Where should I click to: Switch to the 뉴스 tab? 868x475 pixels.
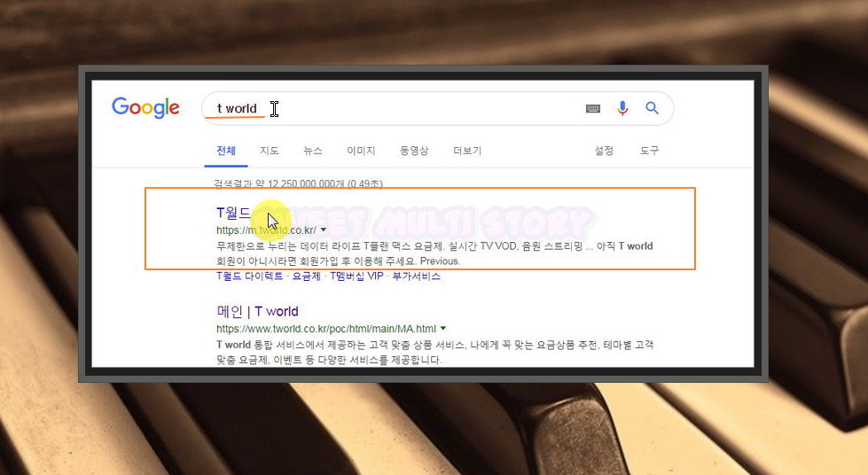pos(313,151)
